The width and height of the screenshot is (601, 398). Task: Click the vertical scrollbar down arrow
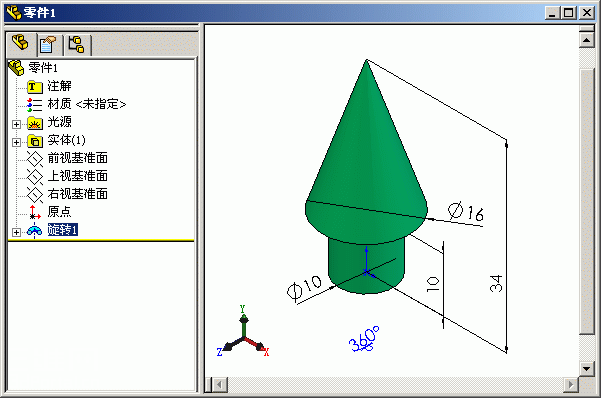pyautogui.click(x=587, y=369)
